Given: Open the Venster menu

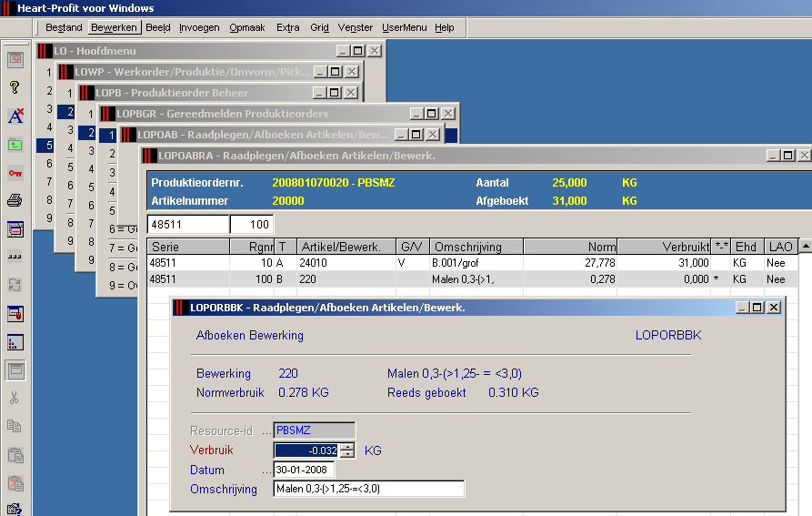Looking at the screenshot, I should (356, 27).
